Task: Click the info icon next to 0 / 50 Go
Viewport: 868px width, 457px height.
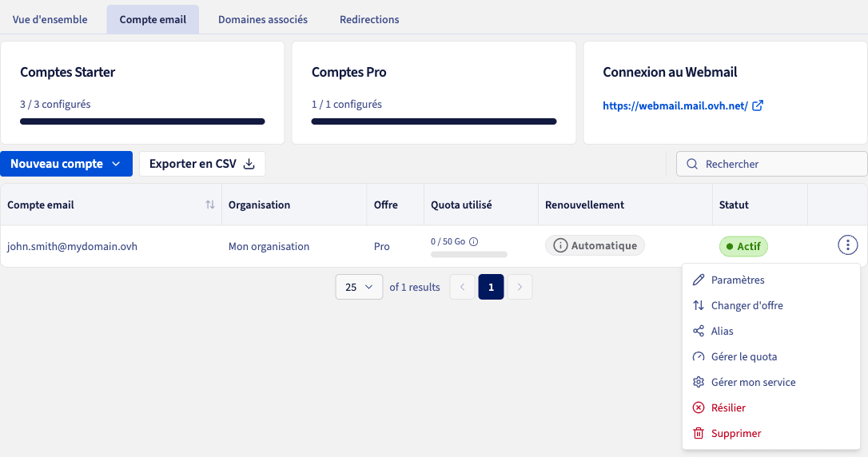Action: pos(474,242)
